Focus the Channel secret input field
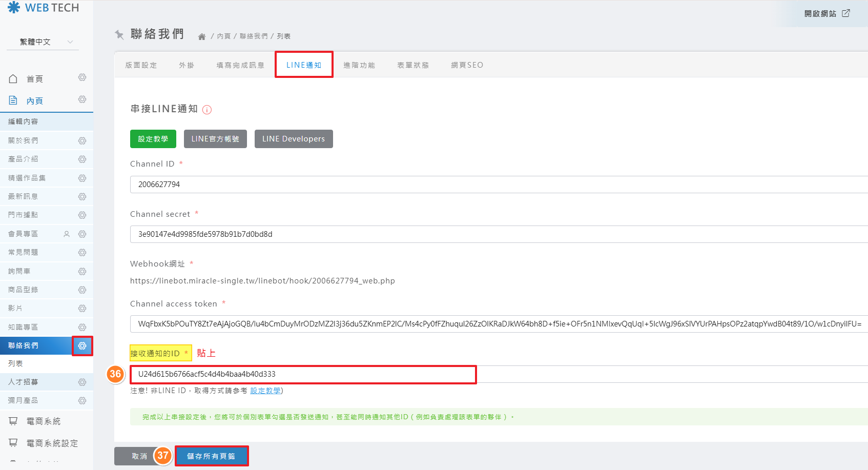The image size is (868, 470). (497, 234)
